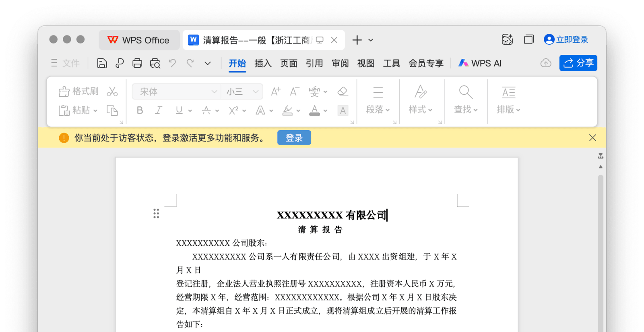The image size is (644, 332).
Task: Click the Export to PDF icon
Action: click(x=120, y=63)
